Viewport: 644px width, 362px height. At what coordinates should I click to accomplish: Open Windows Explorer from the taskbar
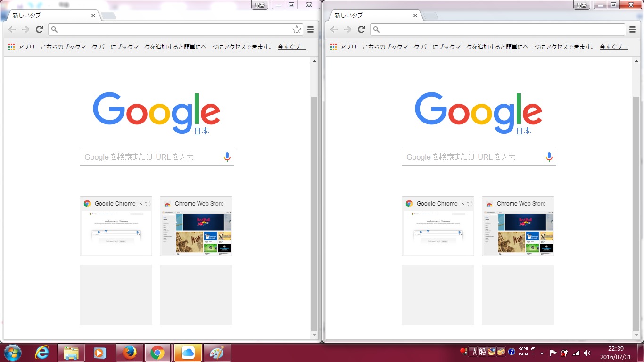point(71,353)
